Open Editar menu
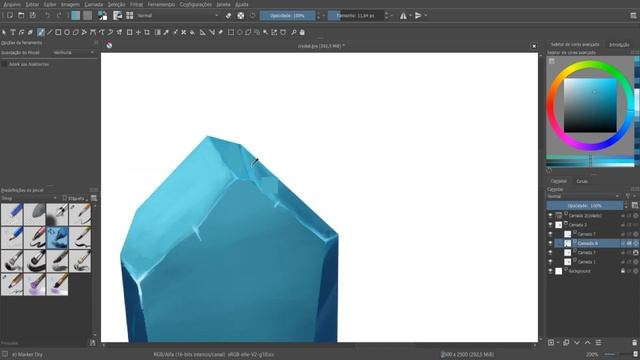Viewport: 640px width, 360px height. tap(32, 4)
